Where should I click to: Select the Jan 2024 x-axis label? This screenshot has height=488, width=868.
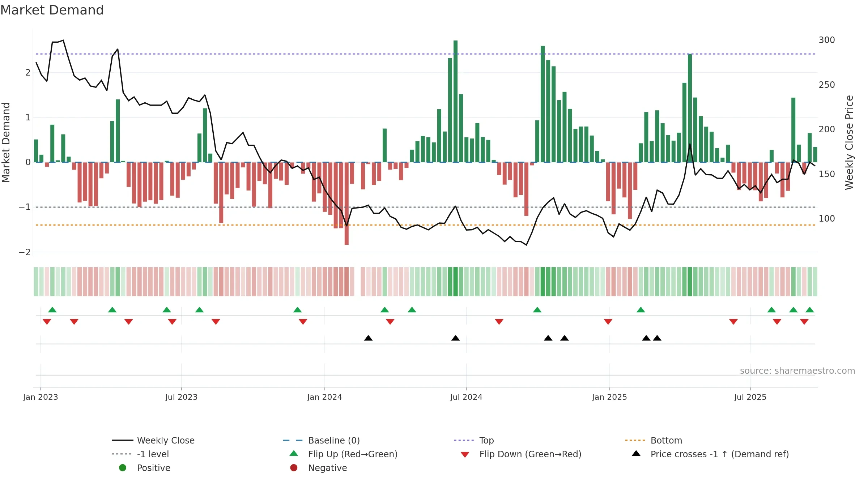pos(324,397)
